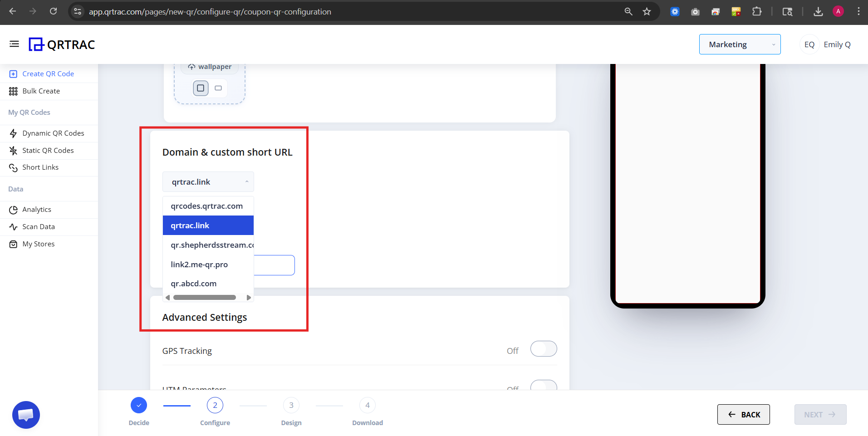The image size is (868, 436).
Task: Open the Scan Data view
Action: coord(39,226)
